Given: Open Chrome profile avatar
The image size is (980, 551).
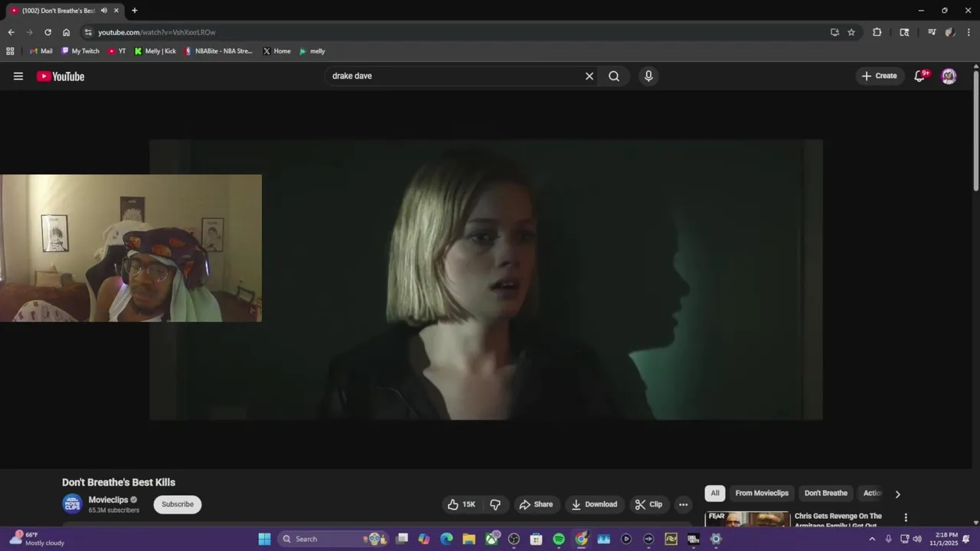Looking at the screenshot, I should tap(949, 32).
